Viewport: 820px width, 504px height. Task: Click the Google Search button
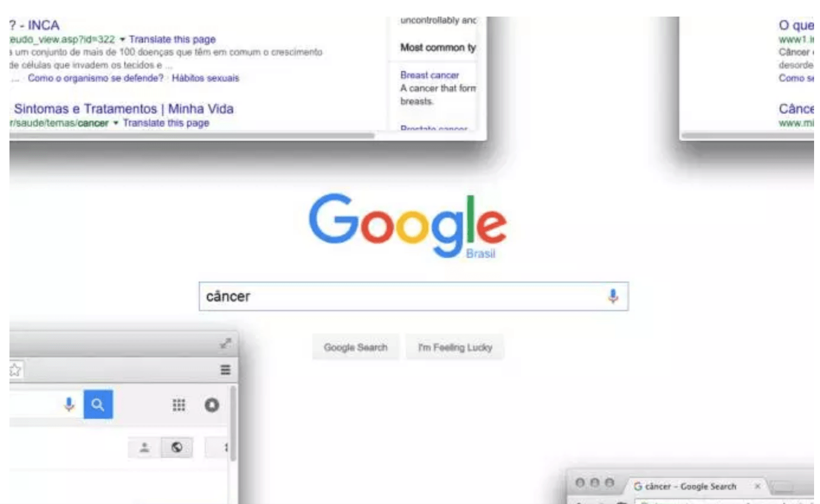356,347
